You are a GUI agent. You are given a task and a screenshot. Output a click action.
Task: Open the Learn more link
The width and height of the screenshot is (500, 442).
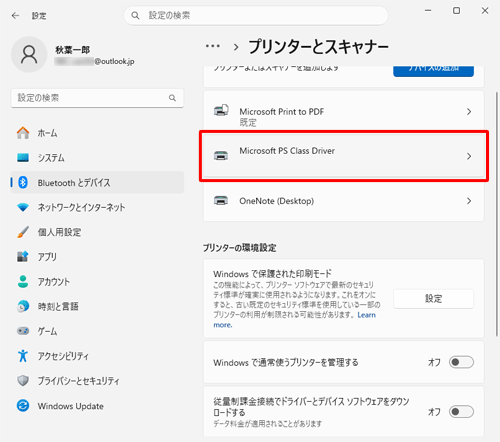pos(295,320)
